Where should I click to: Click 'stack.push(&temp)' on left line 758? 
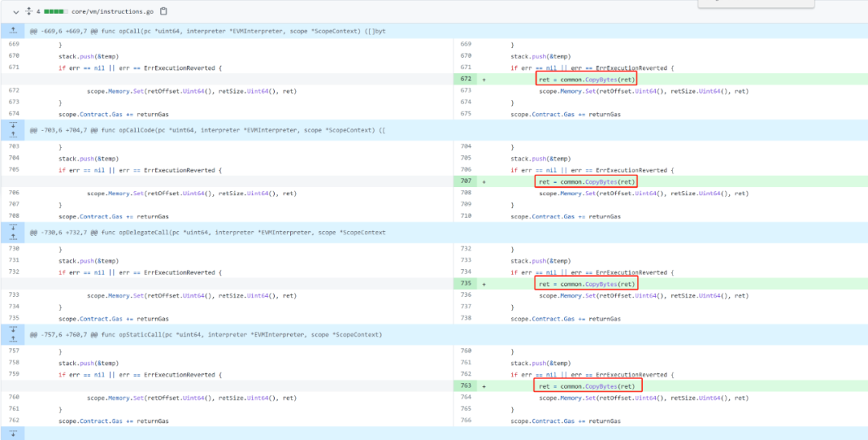(x=88, y=363)
